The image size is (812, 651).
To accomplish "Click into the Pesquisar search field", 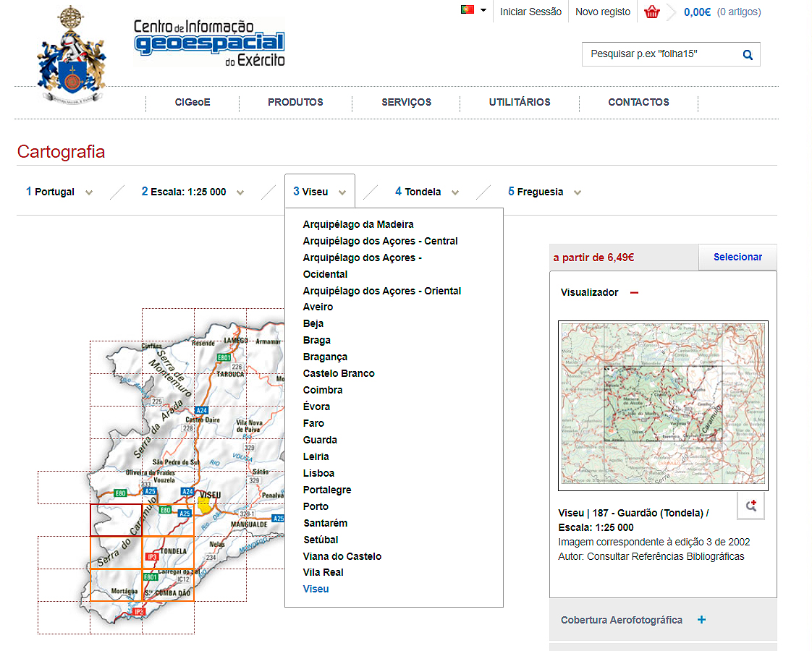I will point(659,54).
